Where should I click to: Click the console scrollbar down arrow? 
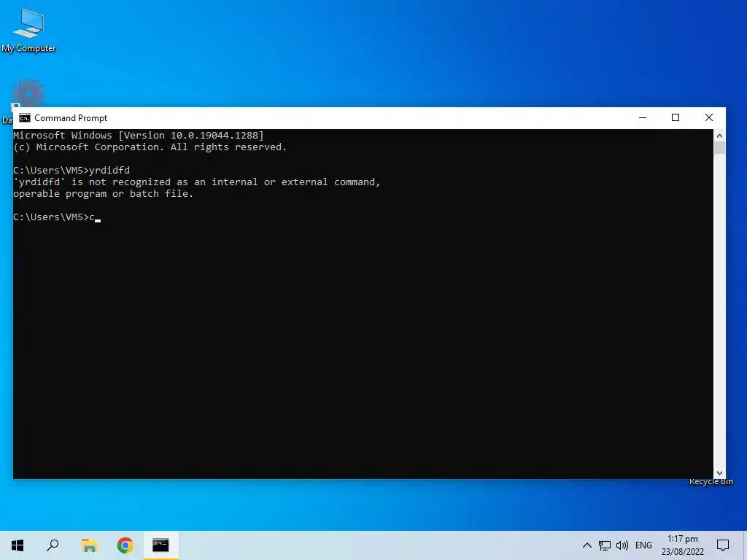[x=719, y=472]
